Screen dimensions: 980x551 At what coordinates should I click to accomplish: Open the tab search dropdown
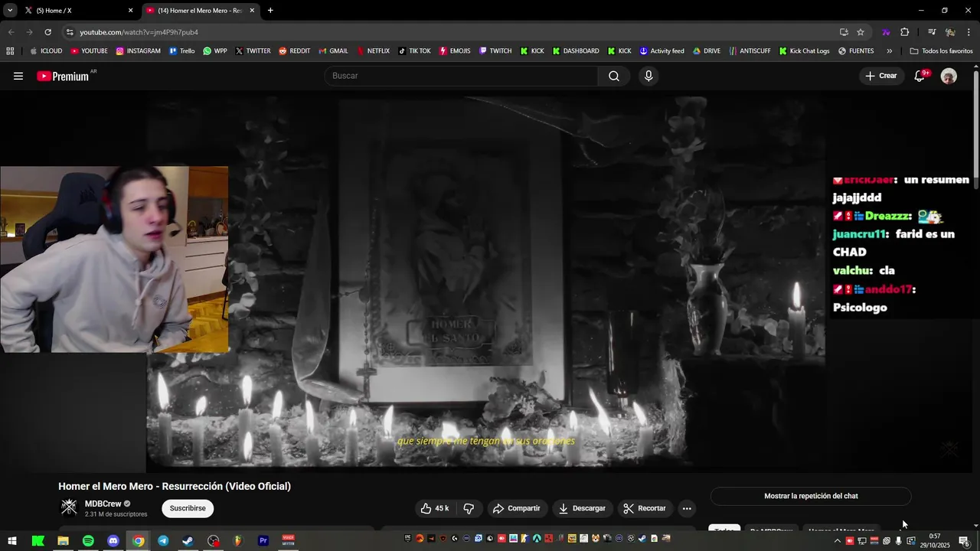(9, 11)
